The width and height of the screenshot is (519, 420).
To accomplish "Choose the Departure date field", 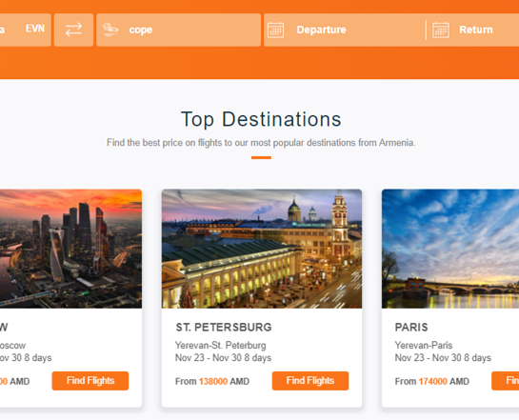I will [345, 30].
